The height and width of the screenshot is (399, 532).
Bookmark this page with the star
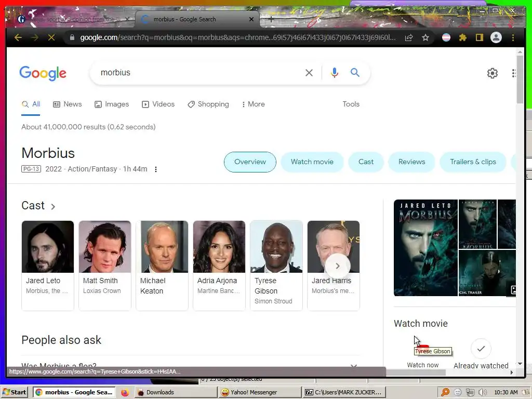pos(425,37)
